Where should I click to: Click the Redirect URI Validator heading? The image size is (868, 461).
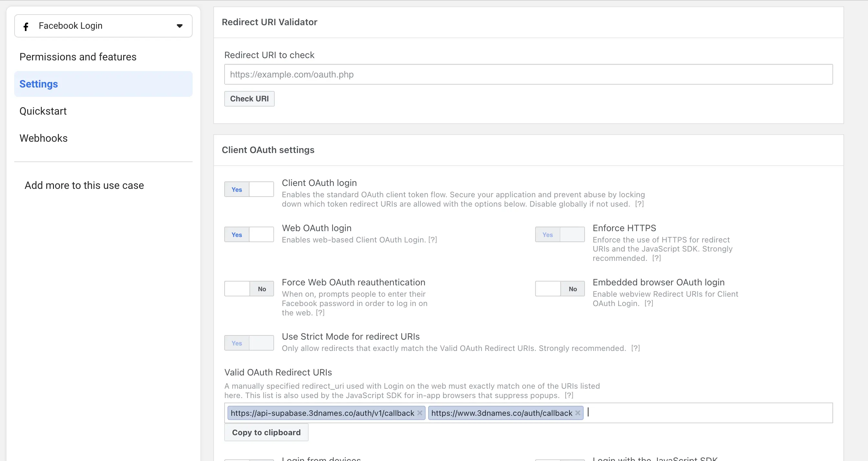point(269,22)
